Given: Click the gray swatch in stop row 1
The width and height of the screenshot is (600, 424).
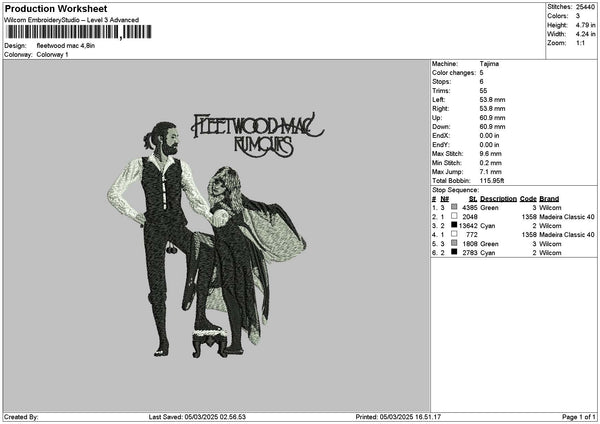Looking at the screenshot, I should coord(454,207).
